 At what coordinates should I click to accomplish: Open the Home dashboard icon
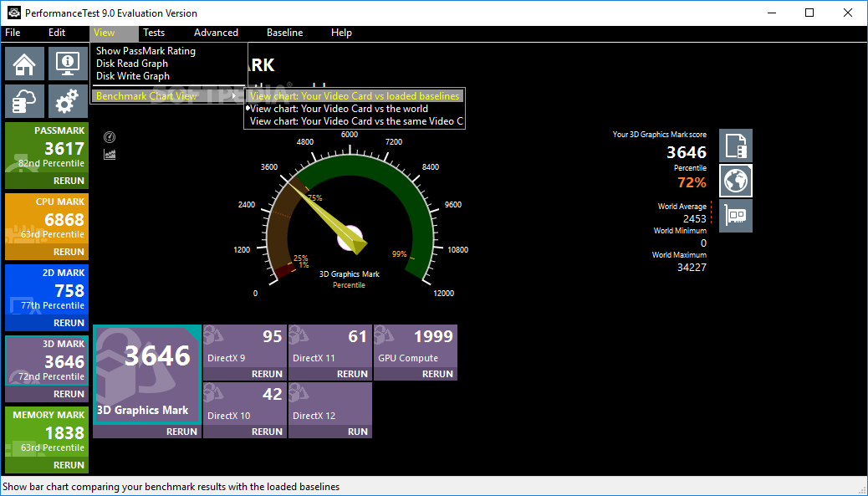(24, 64)
